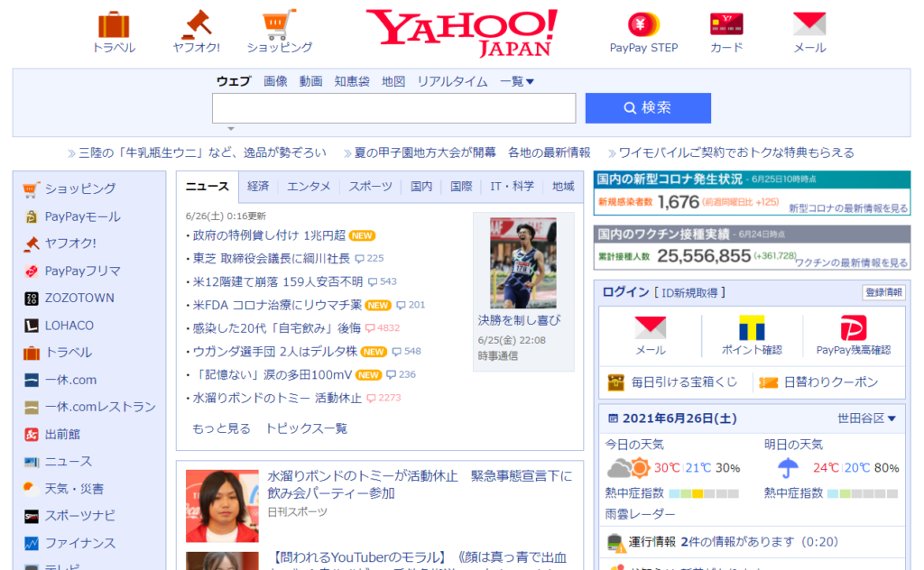Open the ヤフオク! gavel icon in header

tap(196, 24)
